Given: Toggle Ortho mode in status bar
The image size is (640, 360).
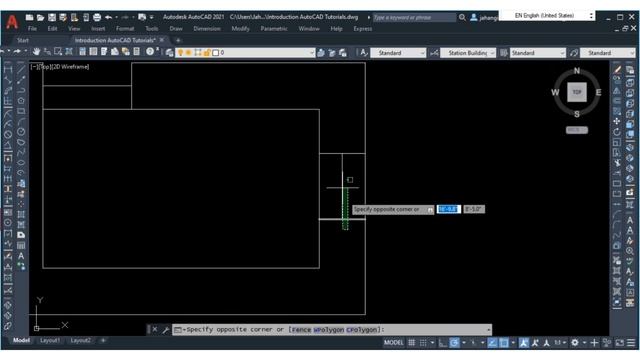Looking at the screenshot, I should [x=442, y=343].
